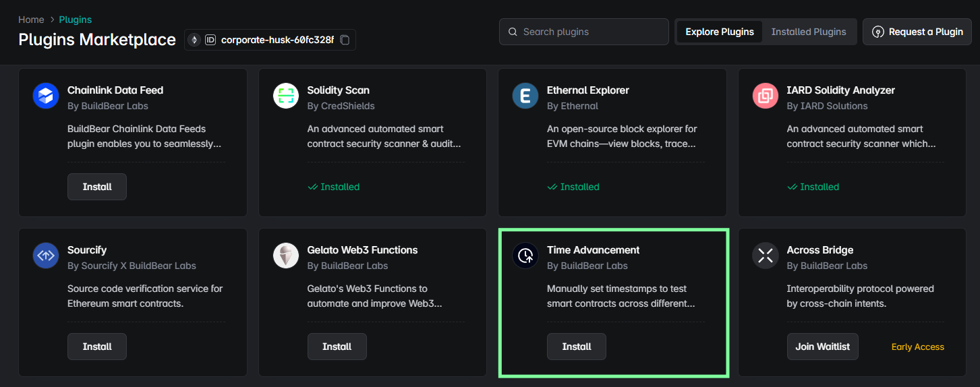The height and width of the screenshot is (387, 980).
Task: Click the sandbox ID corporate-husk-60fc328f
Action: (277, 40)
